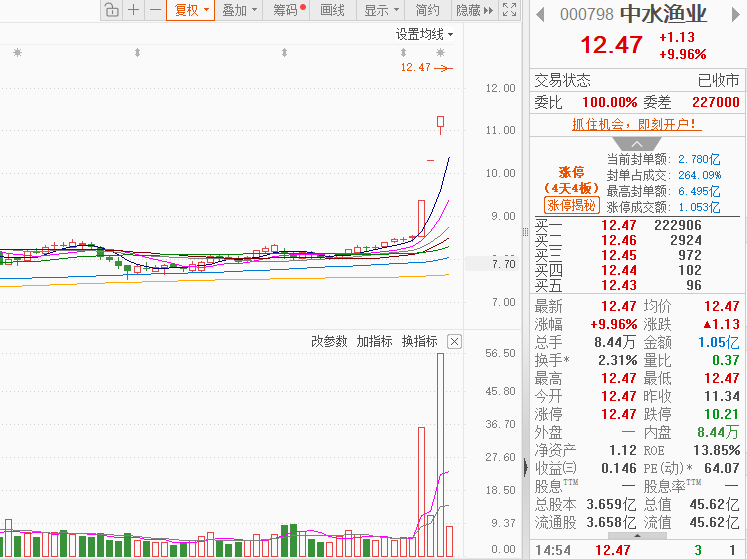The image size is (747, 559).
Task: Open 设置均线 dropdown
Action: pyautogui.click(x=424, y=34)
